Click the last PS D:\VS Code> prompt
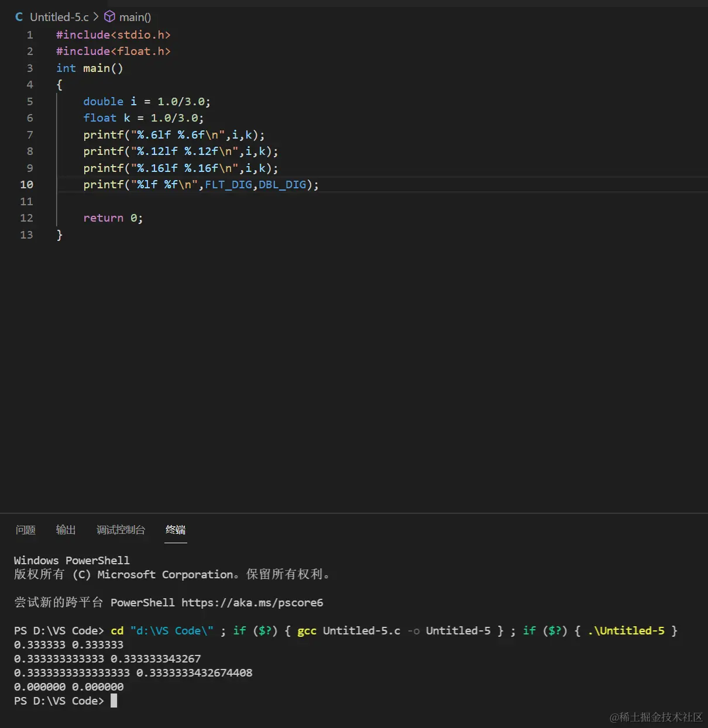 pos(59,701)
